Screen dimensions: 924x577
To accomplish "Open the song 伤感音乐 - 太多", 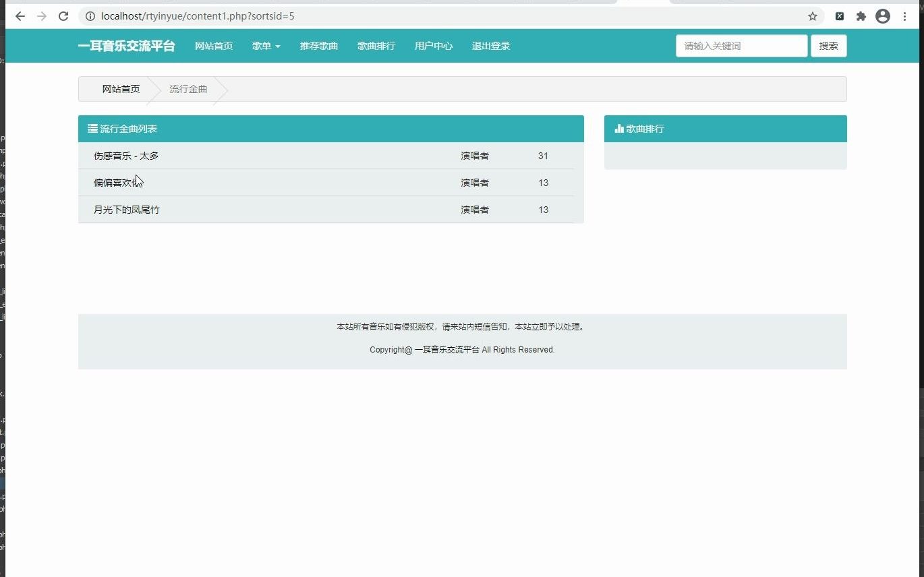I will pyautogui.click(x=126, y=156).
